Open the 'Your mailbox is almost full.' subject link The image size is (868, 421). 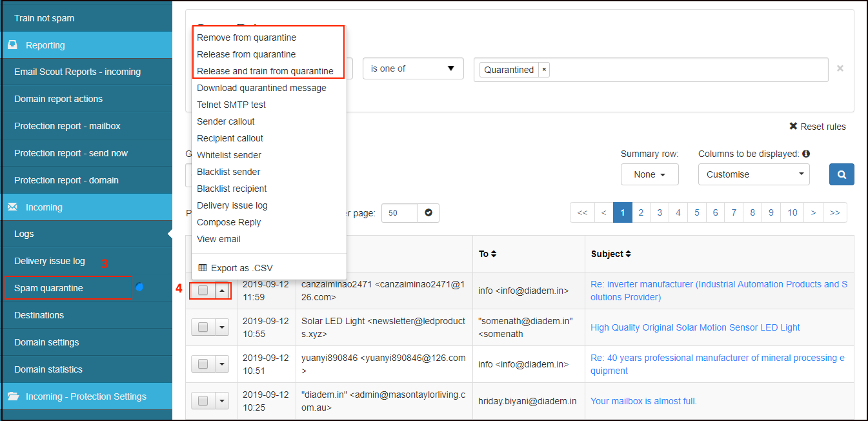click(x=643, y=401)
